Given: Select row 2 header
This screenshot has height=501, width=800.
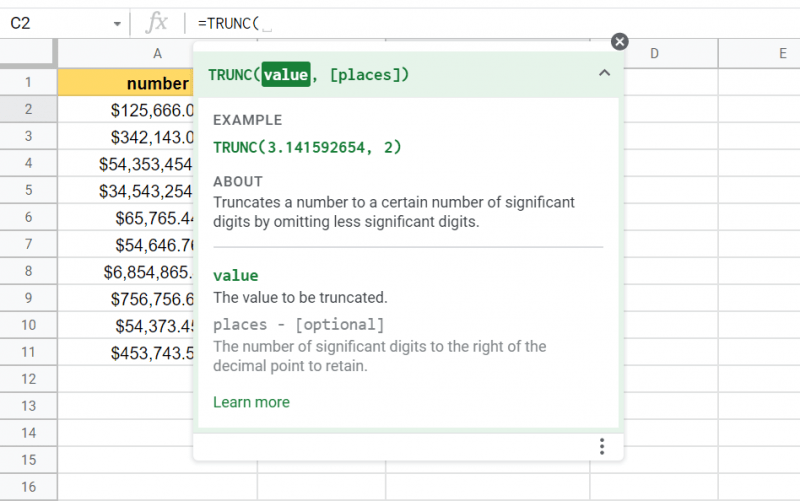Looking at the screenshot, I should tap(28, 109).
